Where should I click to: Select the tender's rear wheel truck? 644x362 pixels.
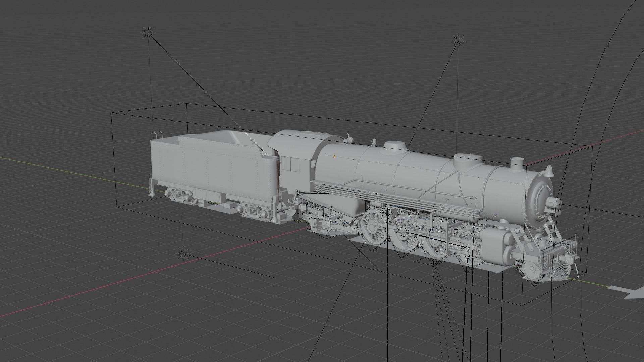(181, 196)
